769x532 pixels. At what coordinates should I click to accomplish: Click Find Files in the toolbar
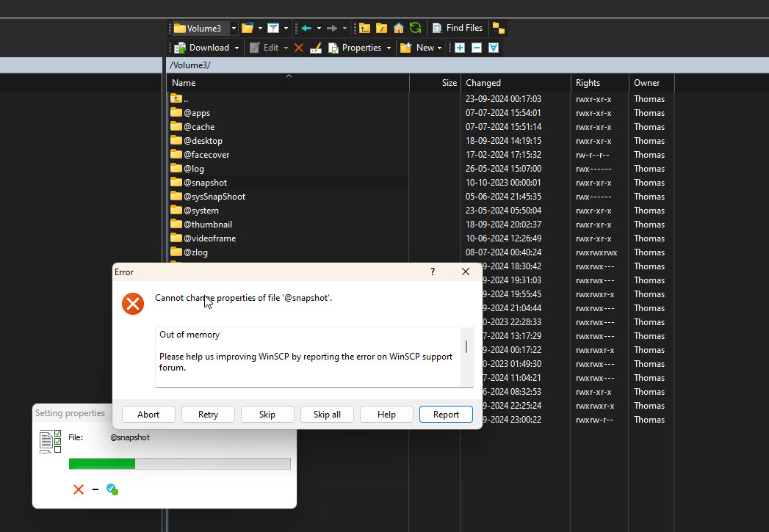click(x=458, y=28)
